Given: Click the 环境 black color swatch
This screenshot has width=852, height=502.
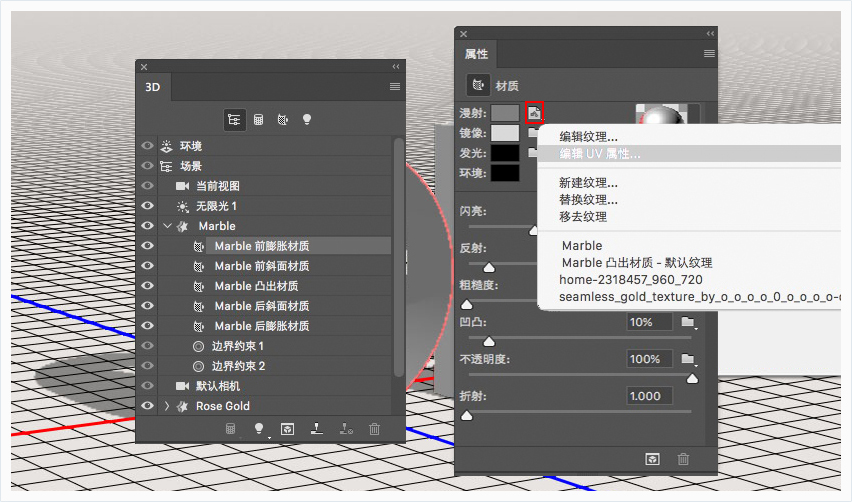Looking at the screenshot, I should pos(505,173).
